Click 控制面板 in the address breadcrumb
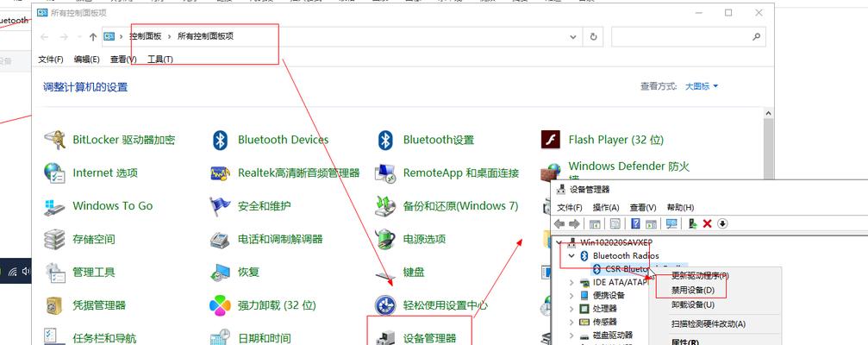Viewport: 868px width, 345px height. (x=146, y=36)
